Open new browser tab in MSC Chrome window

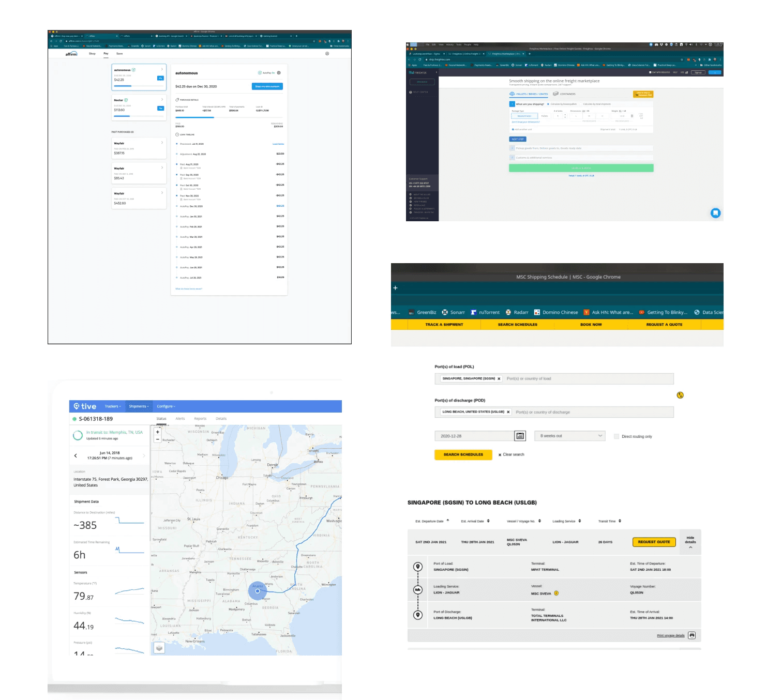(395, 288)
